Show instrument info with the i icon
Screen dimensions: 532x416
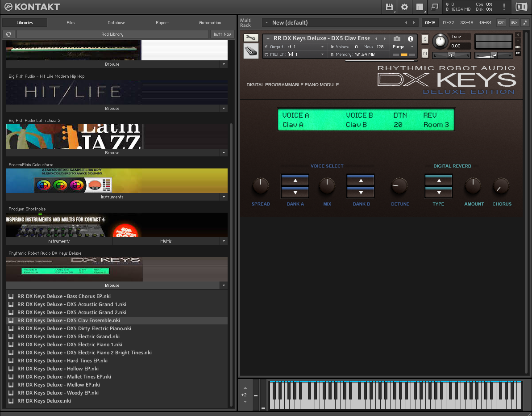pos(411,39)
